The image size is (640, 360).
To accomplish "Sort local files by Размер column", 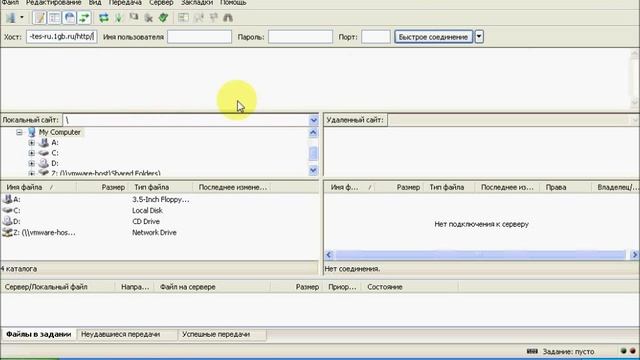I will tap(102, 187).
